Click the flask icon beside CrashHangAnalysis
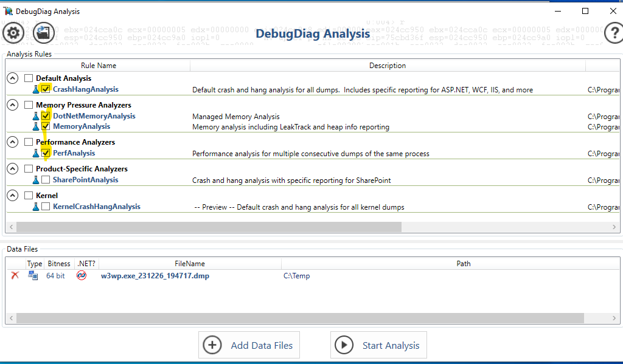 point(36,89)
